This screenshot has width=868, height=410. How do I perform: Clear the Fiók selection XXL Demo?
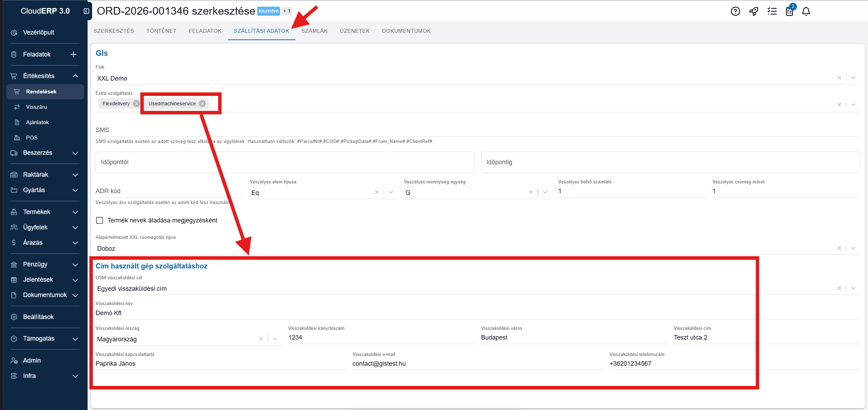839,78
